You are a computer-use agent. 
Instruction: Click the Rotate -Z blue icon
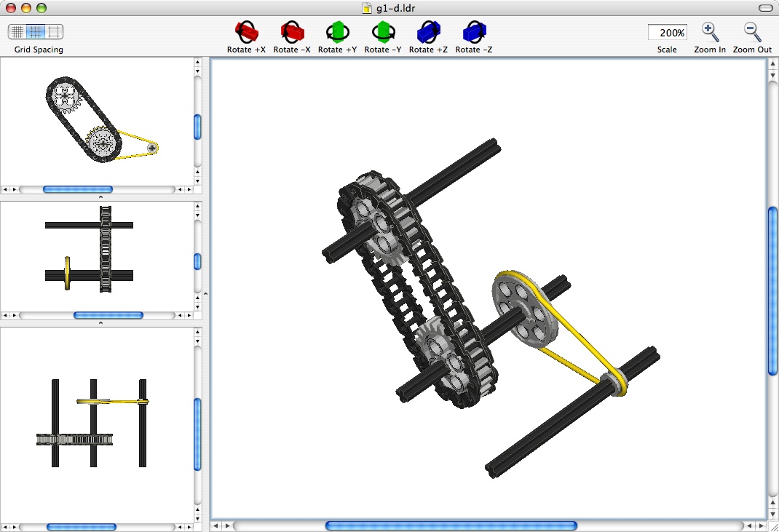[x=474, y=32]
